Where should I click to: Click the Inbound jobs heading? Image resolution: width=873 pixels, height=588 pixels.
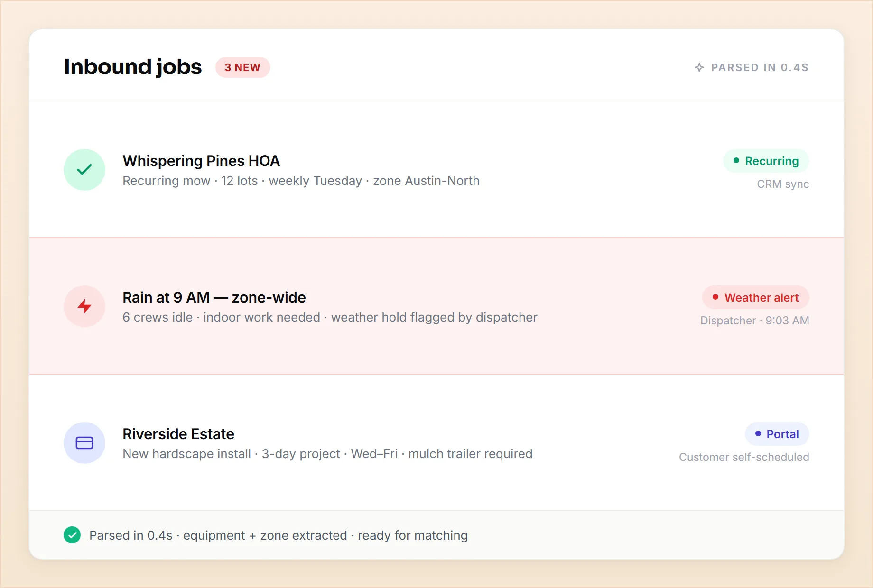point(133,67)
